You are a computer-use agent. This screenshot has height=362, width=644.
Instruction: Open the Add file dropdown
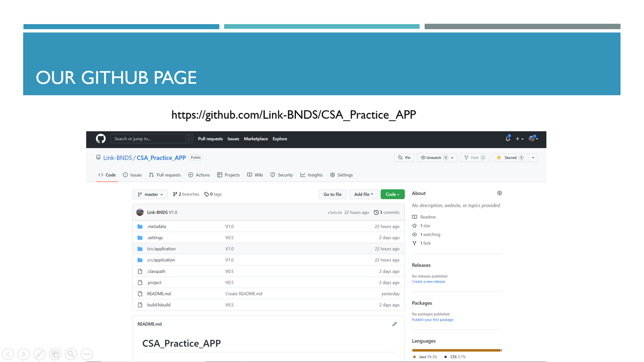(x=364, y=195)
